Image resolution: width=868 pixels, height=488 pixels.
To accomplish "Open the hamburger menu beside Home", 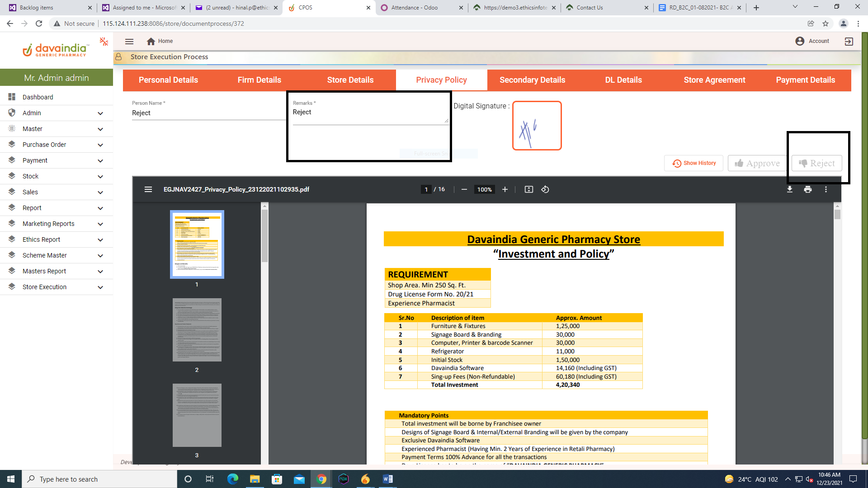I will point(129,41).
